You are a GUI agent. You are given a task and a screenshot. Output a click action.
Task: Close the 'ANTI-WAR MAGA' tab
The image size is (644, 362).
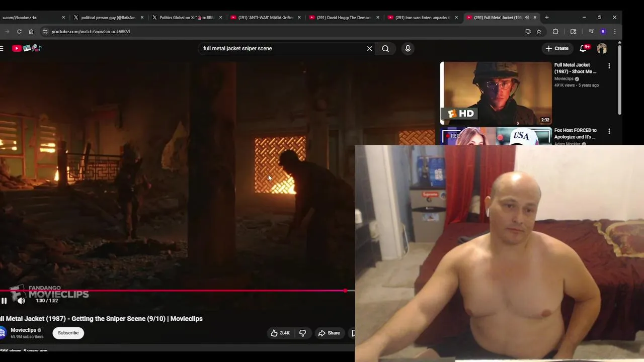[299, 18]
